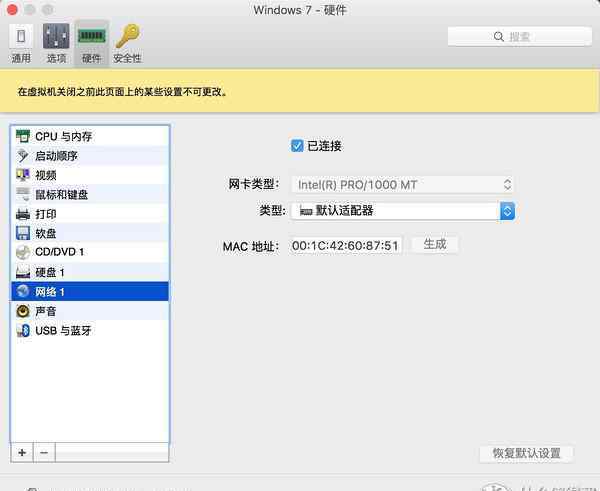Click the 启动顺序 boot order icon
Viewport: 600px width, 491px height.
pos(23,156)
